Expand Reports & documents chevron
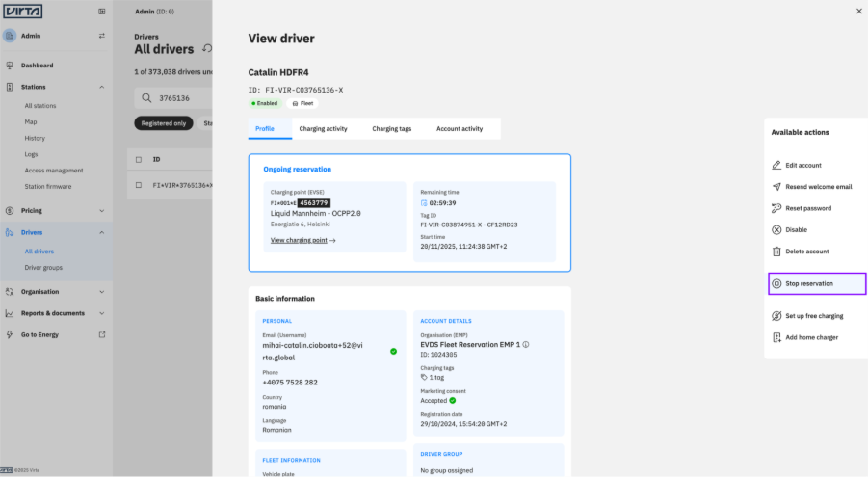Image resolution: width=868 pixels, height=477 pixels. point(102,313)
